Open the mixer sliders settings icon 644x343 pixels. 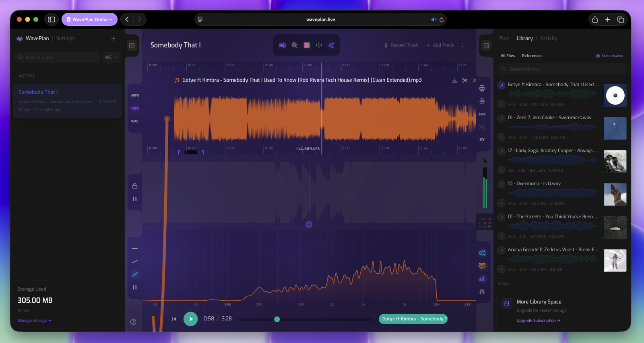coord(482,292)
